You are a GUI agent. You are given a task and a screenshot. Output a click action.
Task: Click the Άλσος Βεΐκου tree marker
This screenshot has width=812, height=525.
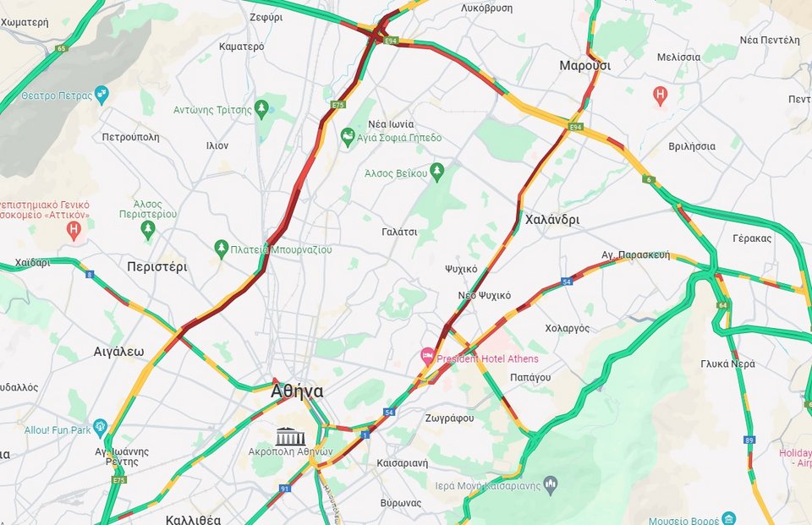[x=437, y=172]
